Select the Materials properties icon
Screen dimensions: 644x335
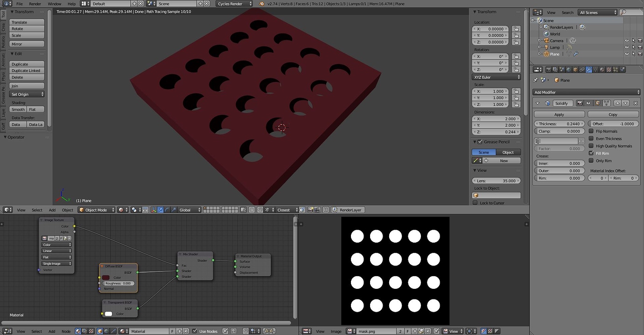pyautogui.click(x=601, y=69)
